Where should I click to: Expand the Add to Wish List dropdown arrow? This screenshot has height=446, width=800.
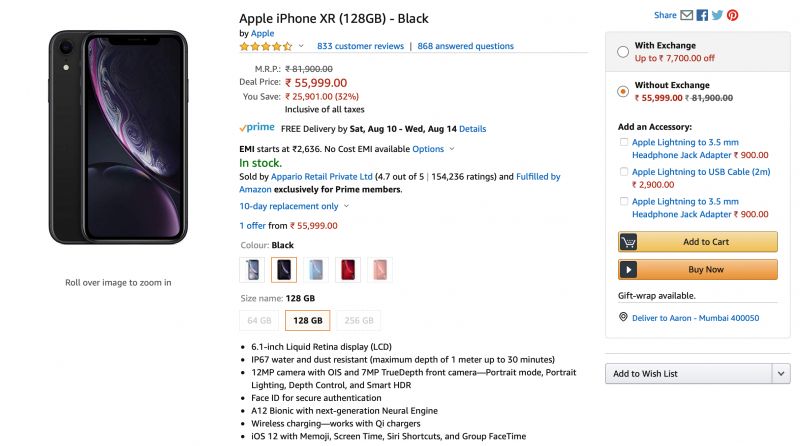[781, 374]
